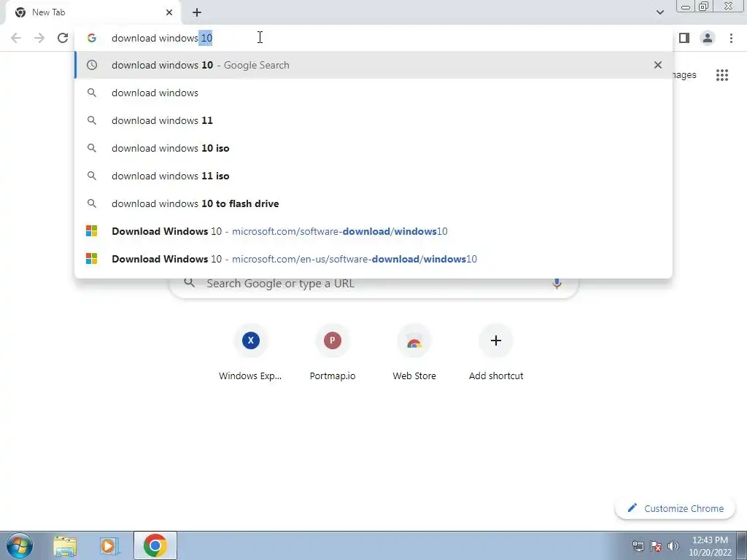Image resolution: width=747 pixels, height=560 pixels.
Task: Open the Web Store shortcut
Action: (414, 354)
